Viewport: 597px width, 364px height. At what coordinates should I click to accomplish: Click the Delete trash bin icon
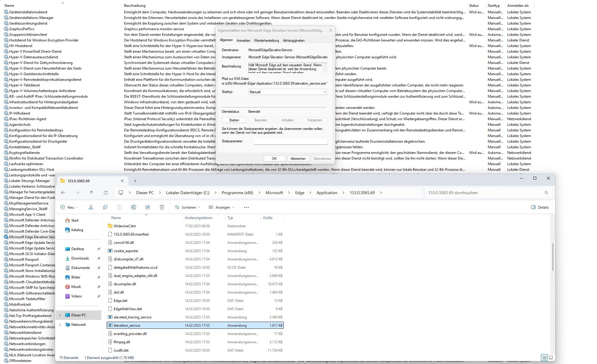pyautogui.click(x=162, y=207)
